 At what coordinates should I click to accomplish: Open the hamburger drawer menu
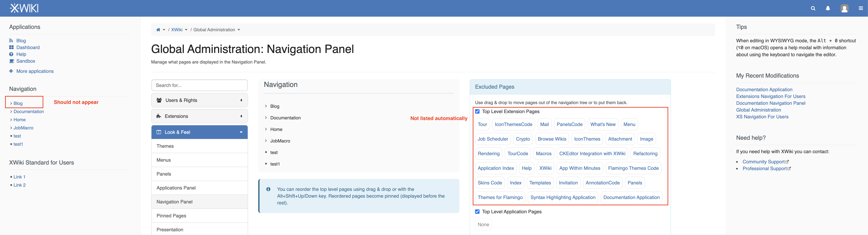click(861, 8)
